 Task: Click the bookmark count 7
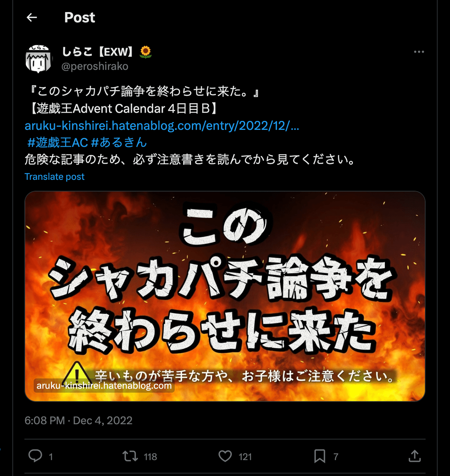(336, 457)
